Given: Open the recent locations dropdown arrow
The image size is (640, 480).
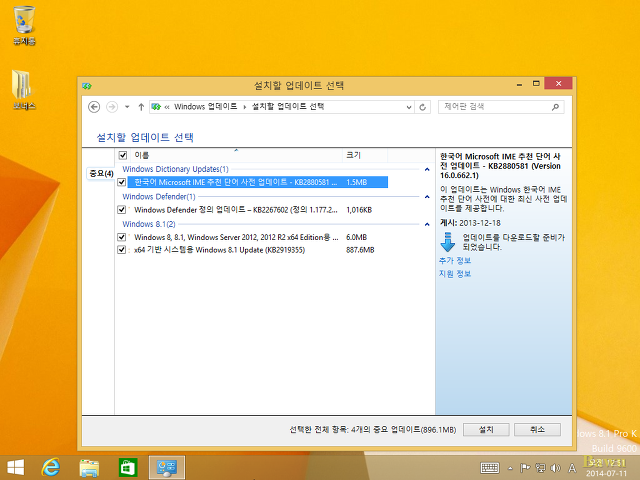Looking at the screenshot, I should [x=127, y=107].
